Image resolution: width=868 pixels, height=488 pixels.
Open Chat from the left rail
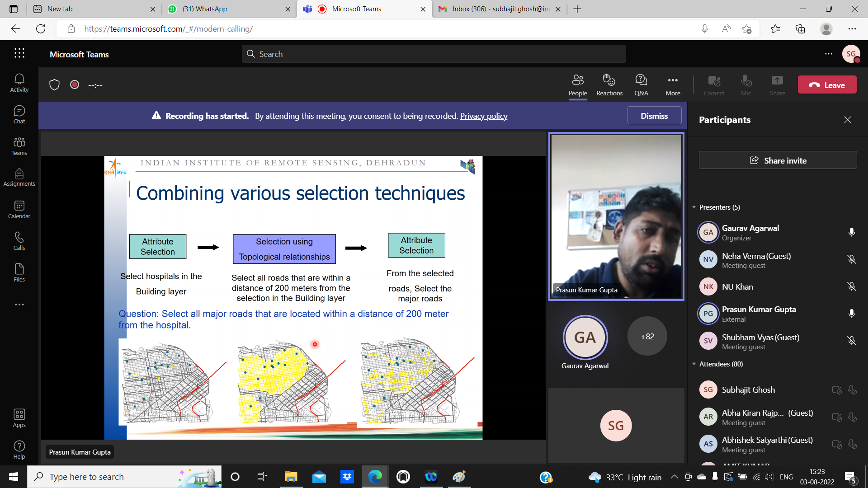click(19, 115)
